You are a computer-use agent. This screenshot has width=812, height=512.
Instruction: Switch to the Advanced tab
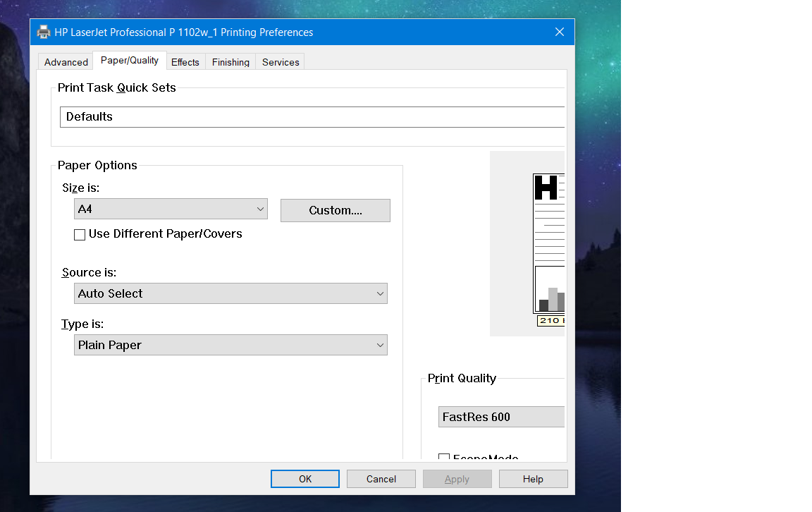click(66, 62)
